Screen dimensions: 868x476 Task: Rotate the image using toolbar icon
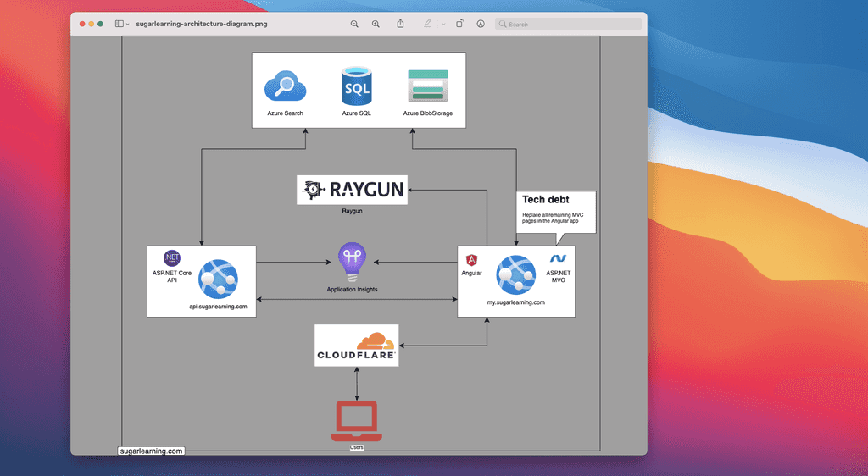pos(459,24)
